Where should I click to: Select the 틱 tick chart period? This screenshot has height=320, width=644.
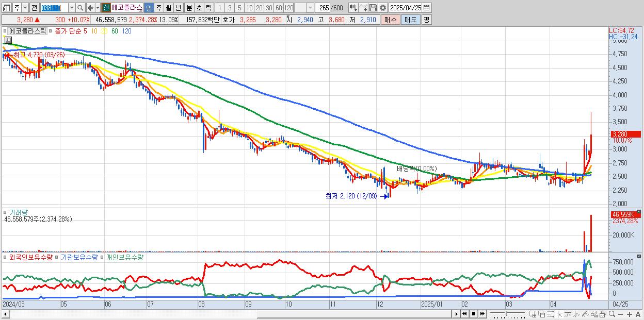pos(208,8)
